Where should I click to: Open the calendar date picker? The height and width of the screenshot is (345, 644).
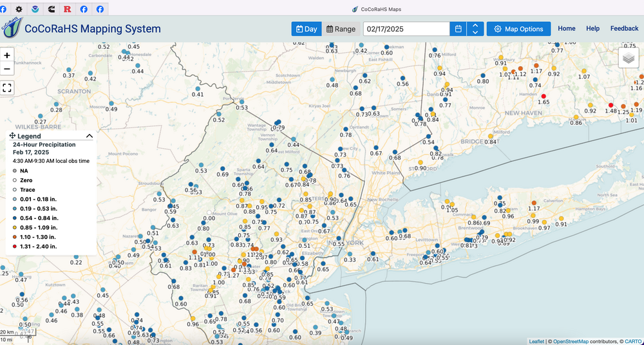click(459, 29)
